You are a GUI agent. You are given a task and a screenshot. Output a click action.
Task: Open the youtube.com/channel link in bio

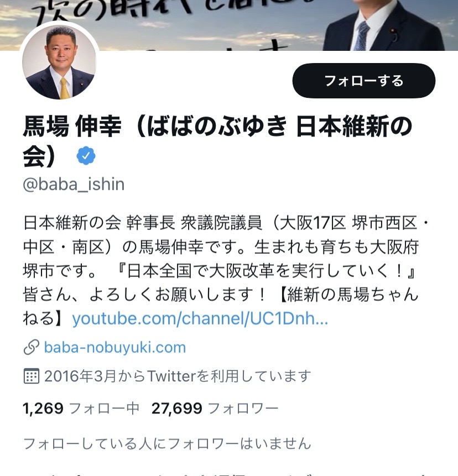pos(200,318)
